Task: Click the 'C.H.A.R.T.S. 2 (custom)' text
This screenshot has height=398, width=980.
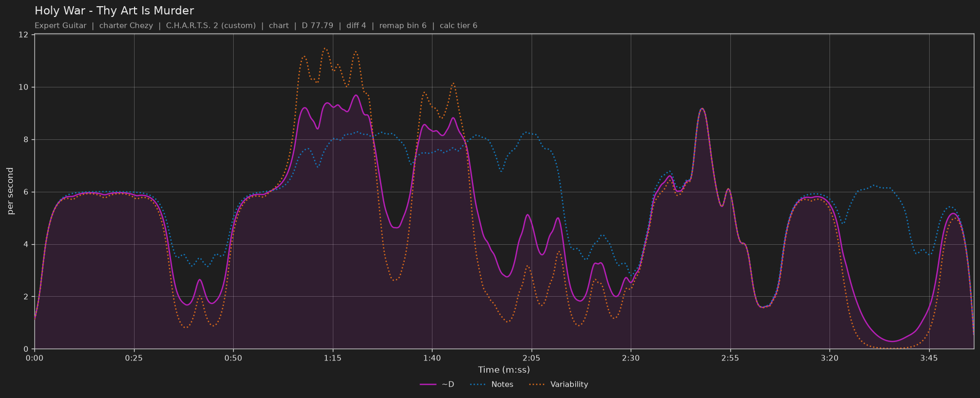Action: point(211,25)
